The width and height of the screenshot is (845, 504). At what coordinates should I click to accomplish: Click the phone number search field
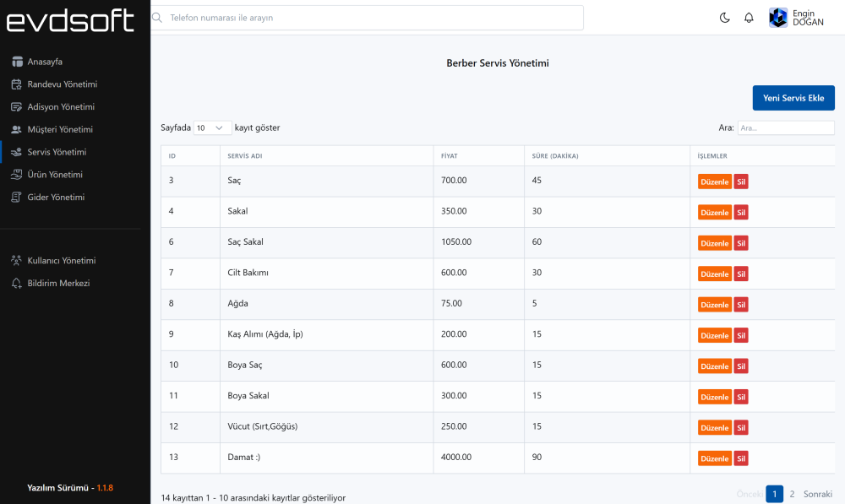click(x=368, y=18)
